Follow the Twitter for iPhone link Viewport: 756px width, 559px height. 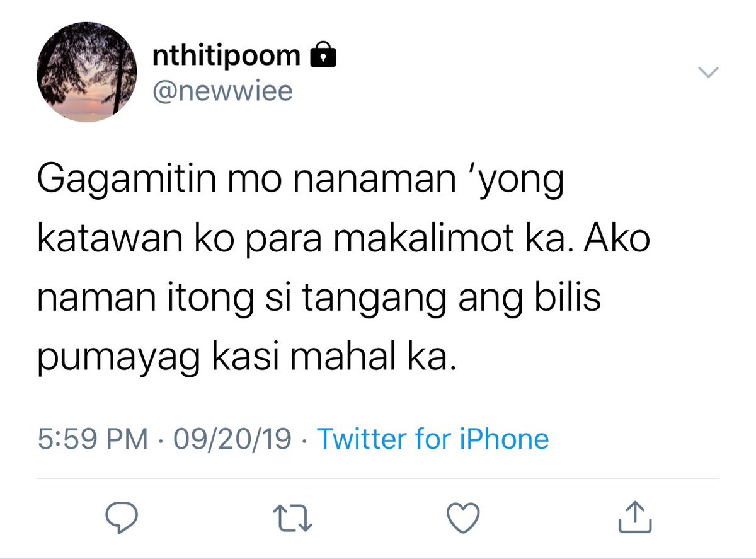pyautogui.click(x=433, y=439)
